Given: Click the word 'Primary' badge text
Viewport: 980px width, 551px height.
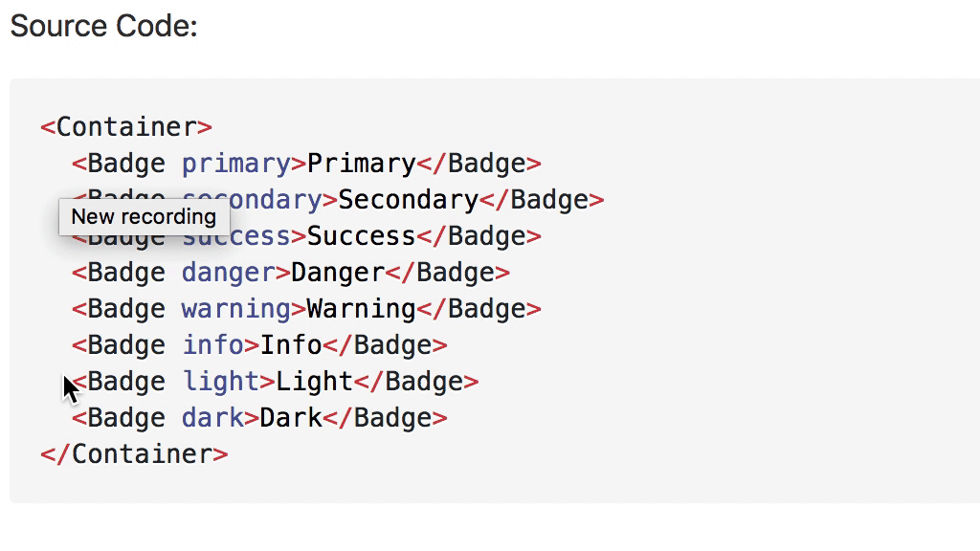Looking at the screenshot, I should pos(362,165).
